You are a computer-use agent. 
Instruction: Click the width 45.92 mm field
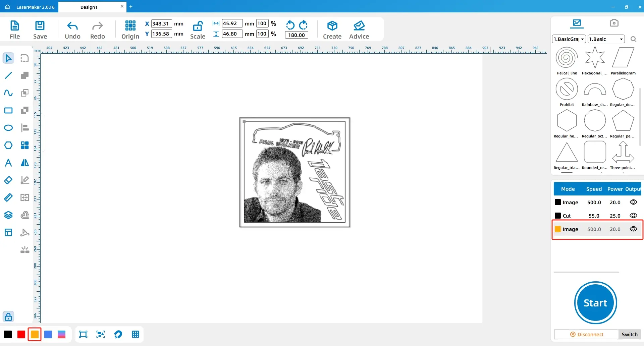click(x=232, y=23)
